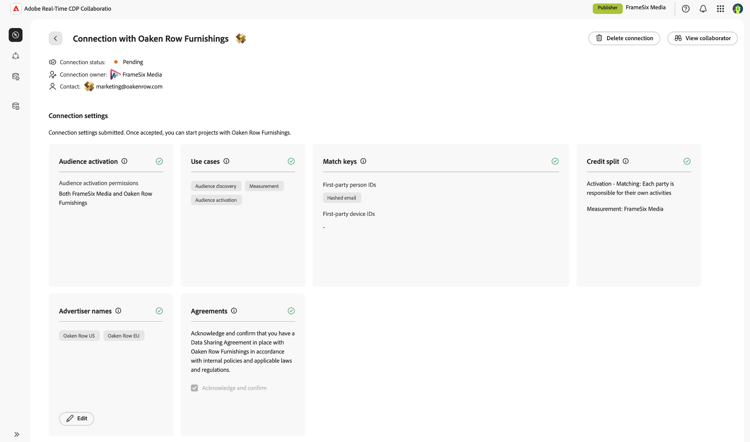The width and height of the screenshot is (750, 442).
Task: Click the Oaken Row EU tag
Action: pyautogui.click(x=123, y=336)
